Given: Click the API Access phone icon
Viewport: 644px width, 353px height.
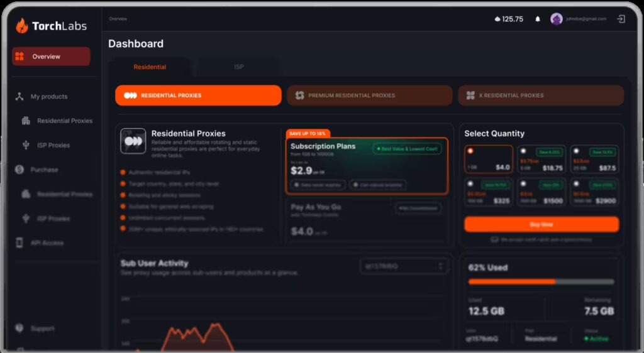Looking at the screenshot, I should coord(19,242).
